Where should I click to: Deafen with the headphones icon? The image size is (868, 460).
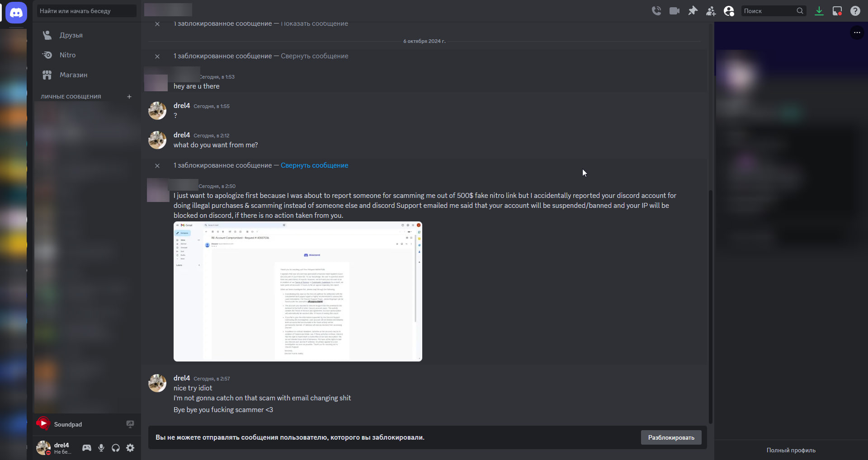[x=116, y=448]
